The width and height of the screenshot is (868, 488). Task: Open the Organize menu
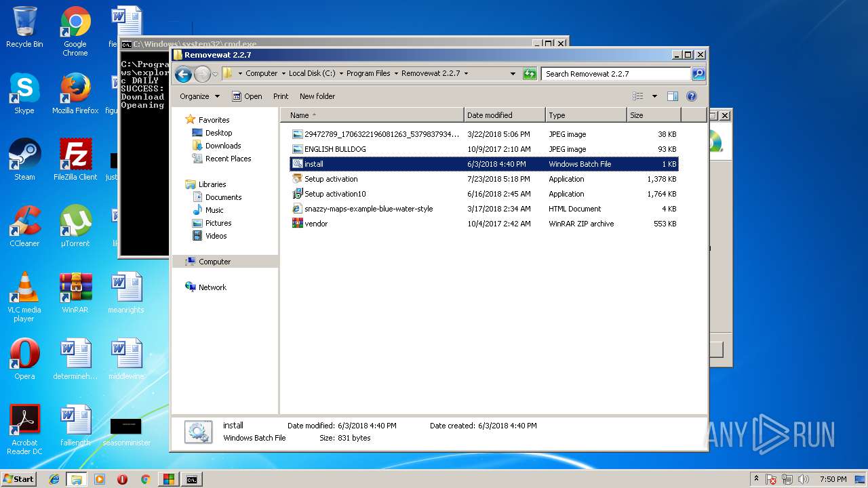pyautogui.click(x=199, y=96)
